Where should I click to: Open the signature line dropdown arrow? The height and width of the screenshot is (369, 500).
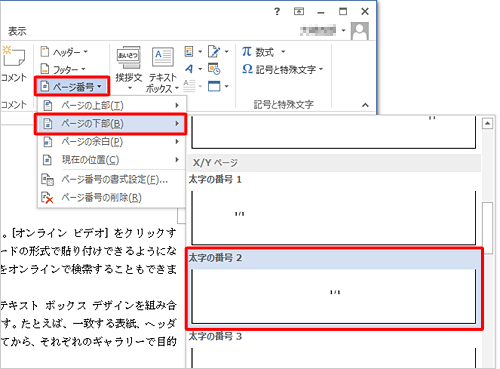227,51
